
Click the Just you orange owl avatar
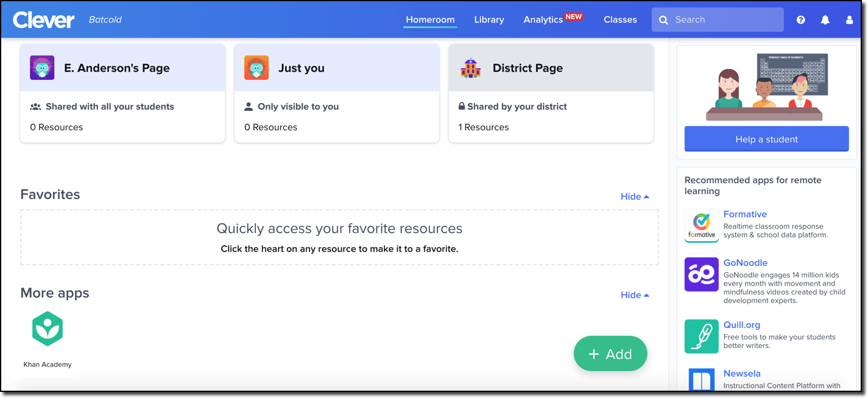(256, 68)
